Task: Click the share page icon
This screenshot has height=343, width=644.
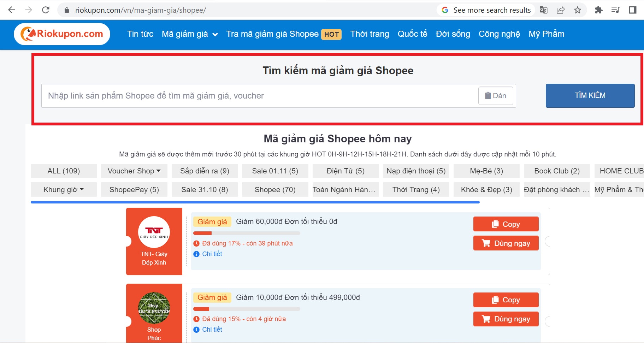Action: tap(561, 10)
